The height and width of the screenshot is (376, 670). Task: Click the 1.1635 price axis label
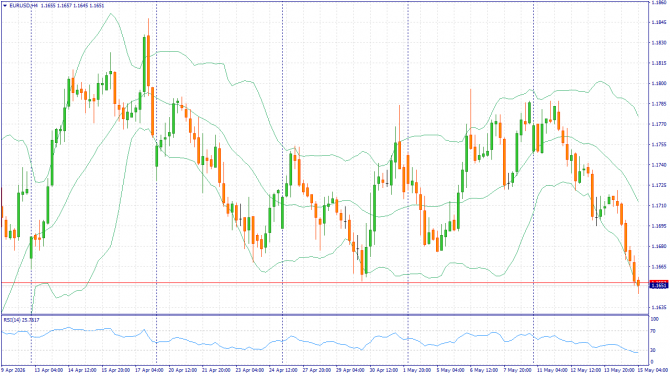pyautogui.click(x=660, y=307)
